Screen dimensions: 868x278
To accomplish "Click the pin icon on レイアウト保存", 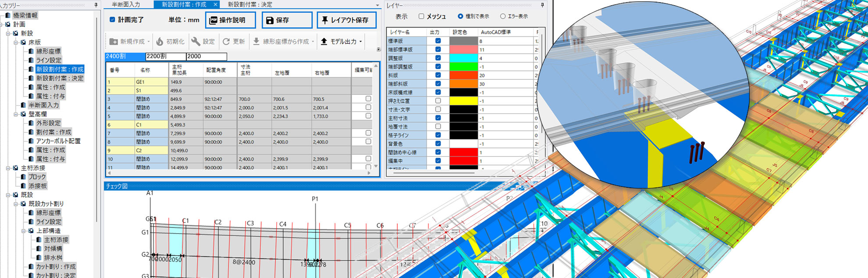I will 325,20.
